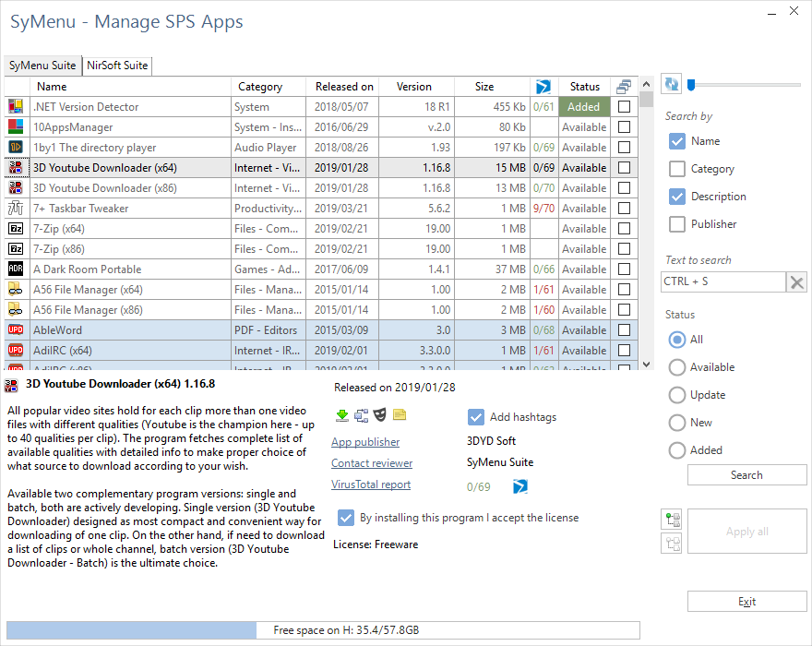The height and width of the screenshot is (646, 812).
Task: Click the green download arrow icon
Action: click(341, 415)
